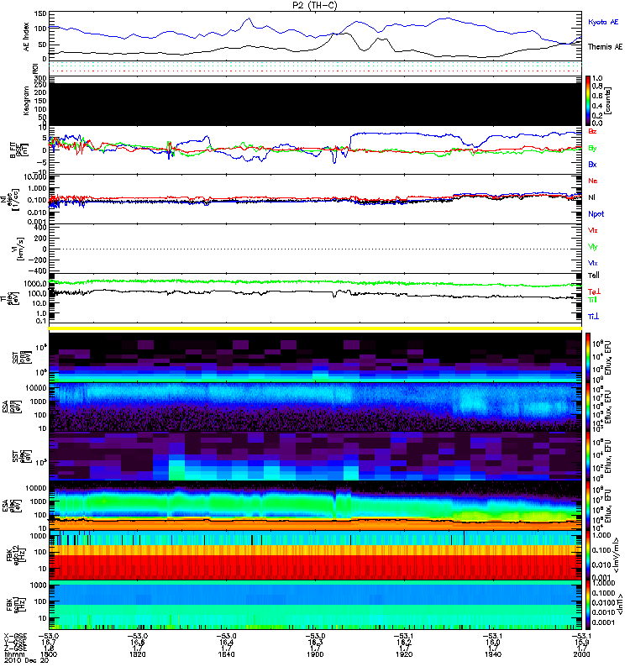Click the dotted zero line in Vi panel
Image resolution: width=630 pixels, height=672 pixels.
point(316,249)
